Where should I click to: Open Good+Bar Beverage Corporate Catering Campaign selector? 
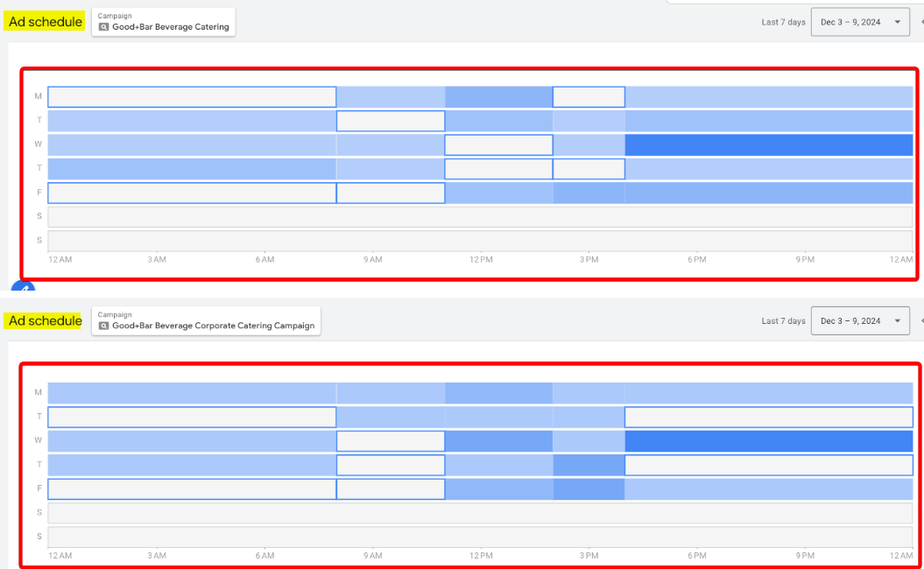click(207, 320)
